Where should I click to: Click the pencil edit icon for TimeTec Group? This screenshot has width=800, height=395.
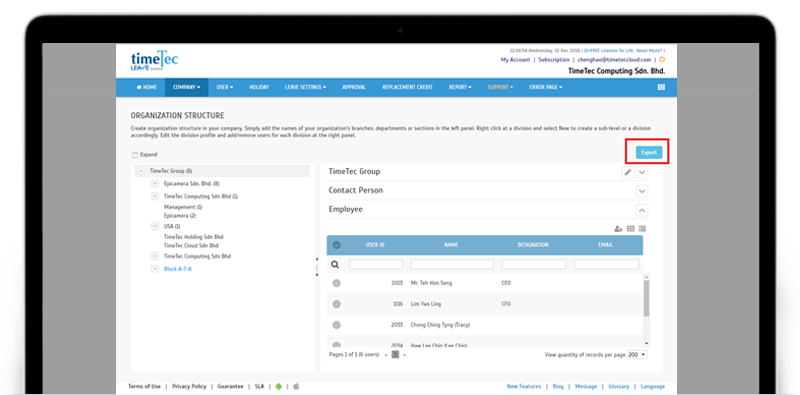coord(628,172)
